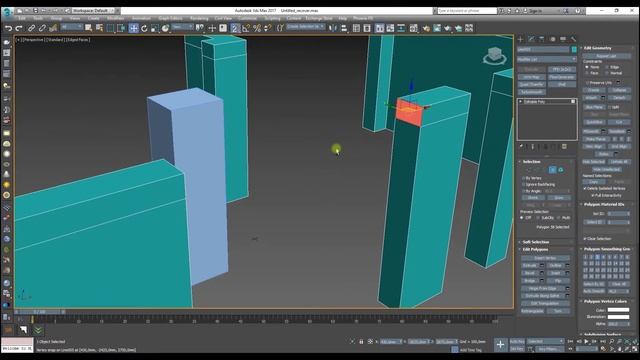This screenshot has width=640, height=360.
Task: Expand the Soft Selection rollout
Action: [536, 242]
